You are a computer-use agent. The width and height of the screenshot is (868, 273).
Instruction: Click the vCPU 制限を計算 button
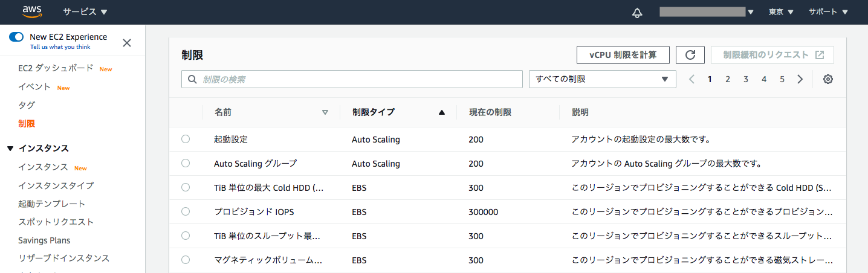coord(623,55)
